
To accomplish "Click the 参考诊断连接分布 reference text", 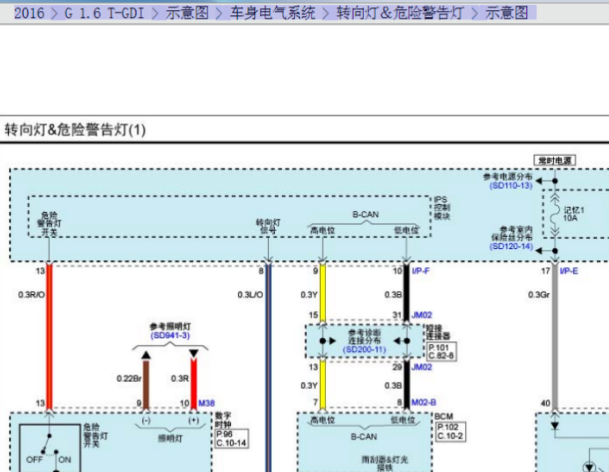I will click(364, 336).
